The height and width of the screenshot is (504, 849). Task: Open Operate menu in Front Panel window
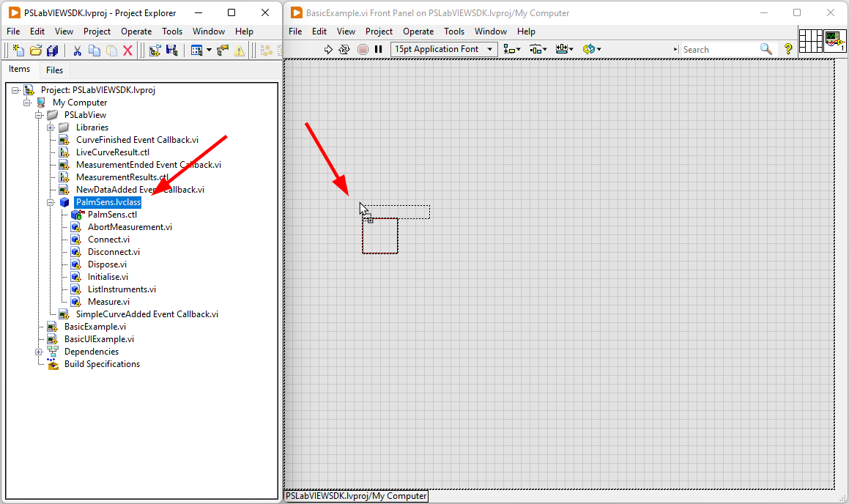pos(418,31)
